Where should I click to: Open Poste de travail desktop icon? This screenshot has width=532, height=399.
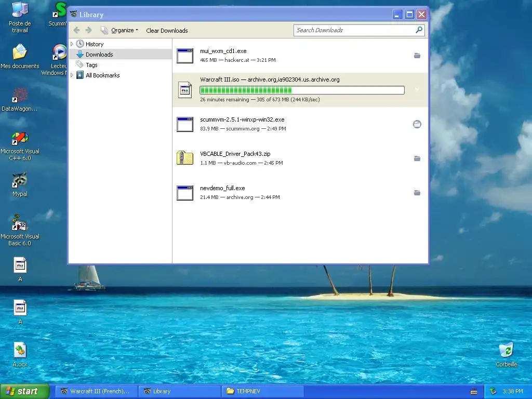20,17
